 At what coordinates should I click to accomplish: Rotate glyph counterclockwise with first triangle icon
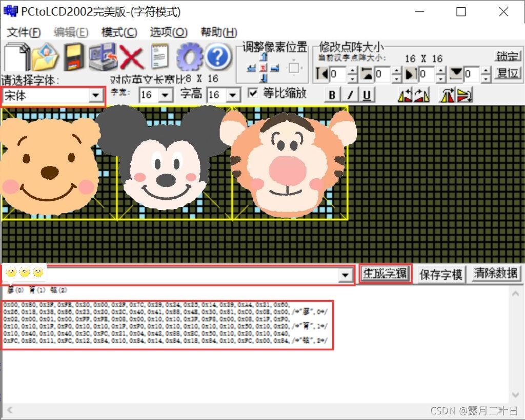click(405, 95)
